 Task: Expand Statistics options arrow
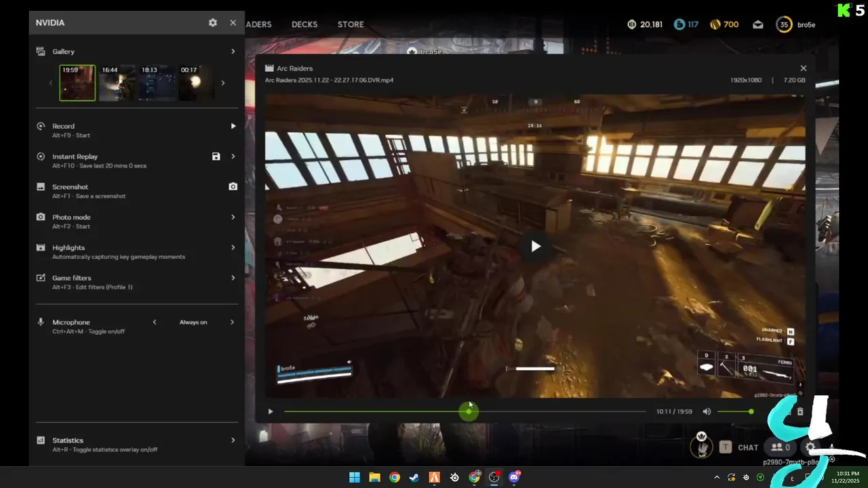[x=233, y=441]
